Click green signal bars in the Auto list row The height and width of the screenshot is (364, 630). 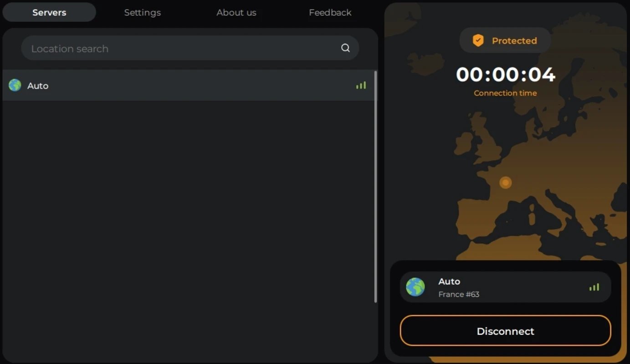(361, 85)
